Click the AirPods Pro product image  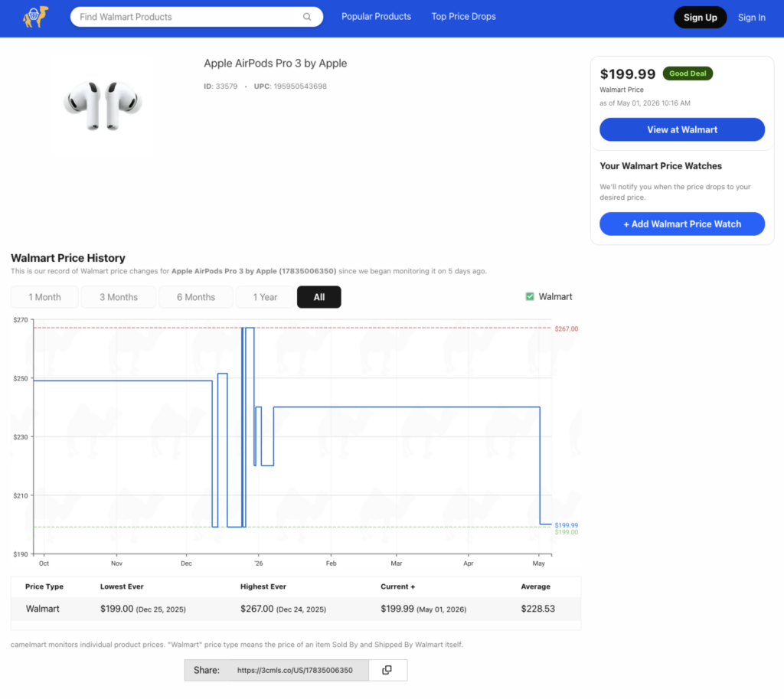click(103, 106)
